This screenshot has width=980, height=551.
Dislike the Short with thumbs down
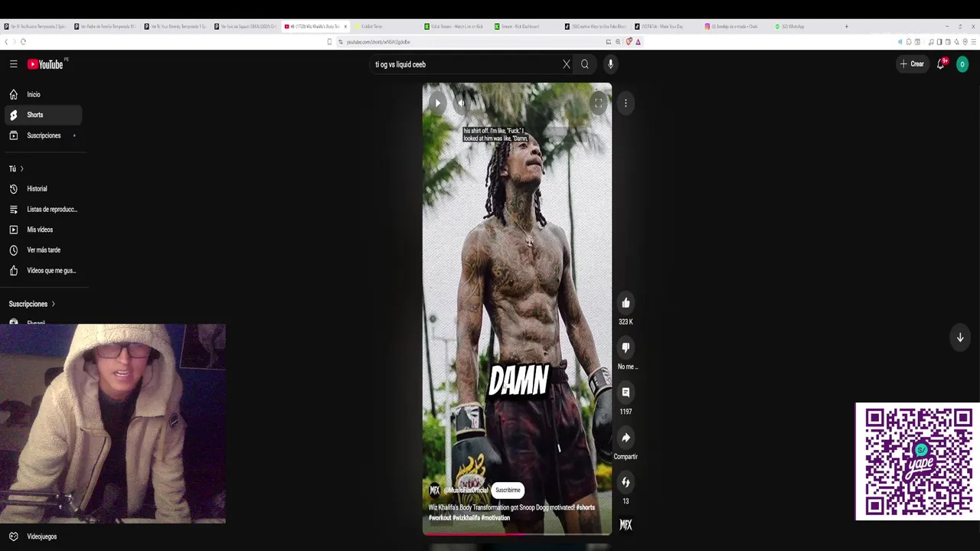point(626,347)
